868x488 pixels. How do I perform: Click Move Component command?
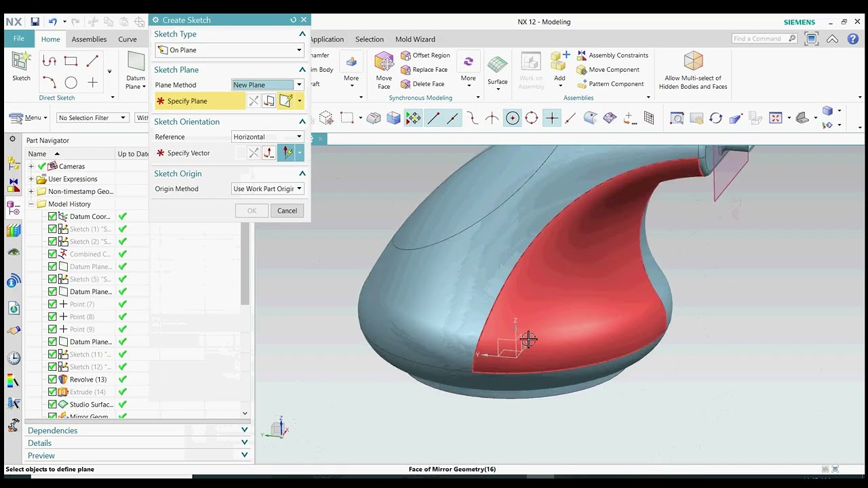click(608, 69)
